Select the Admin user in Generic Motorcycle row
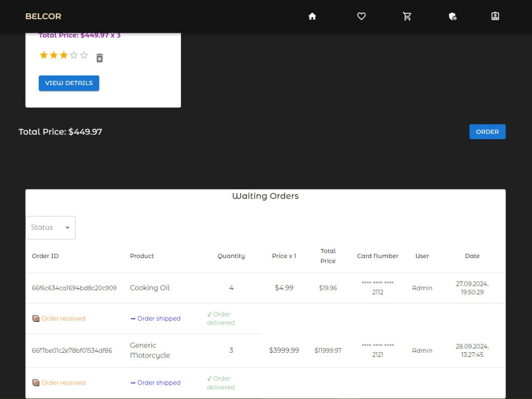Image resolution: width=532 pixels, height=399 pixels. pyautogui.click(x=422, y=350)
